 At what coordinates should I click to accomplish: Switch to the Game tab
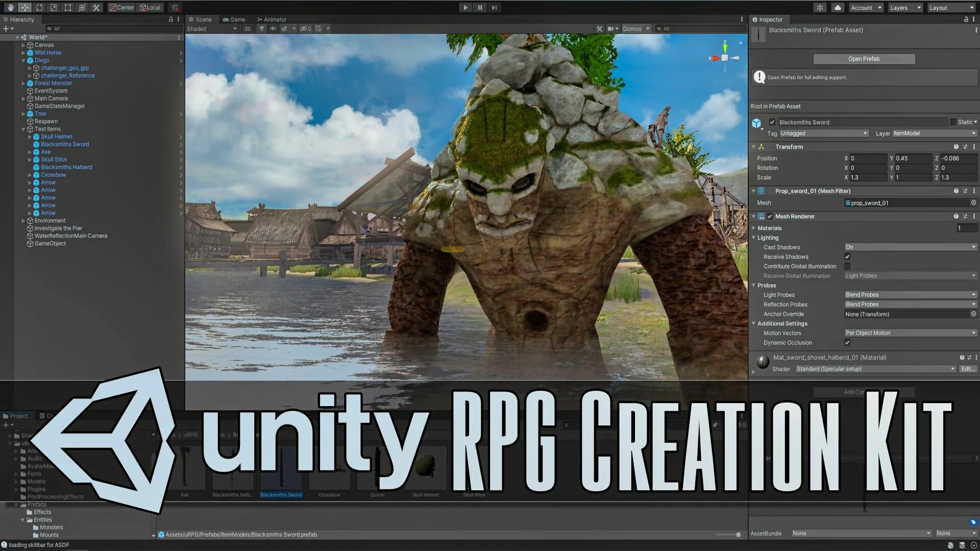234,19
